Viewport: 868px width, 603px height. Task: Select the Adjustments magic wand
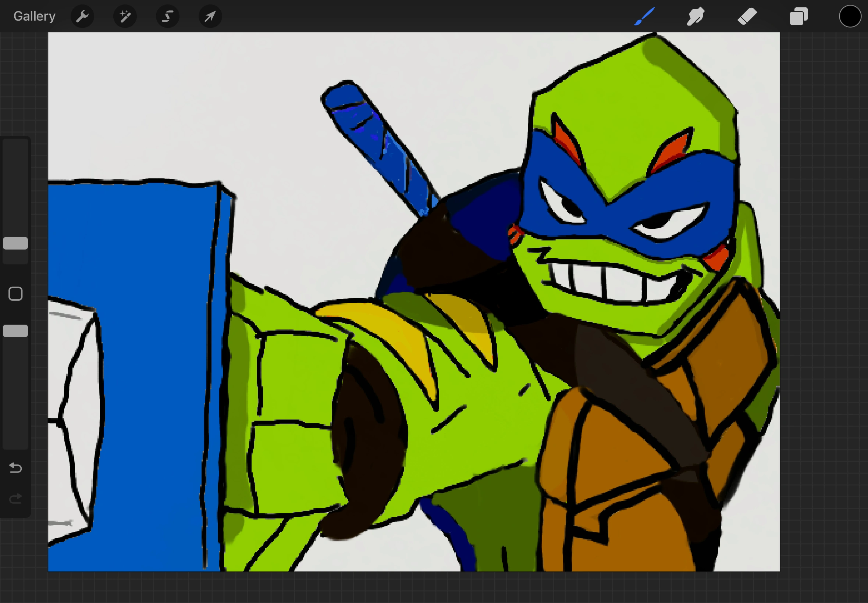(x=125, y=16)
